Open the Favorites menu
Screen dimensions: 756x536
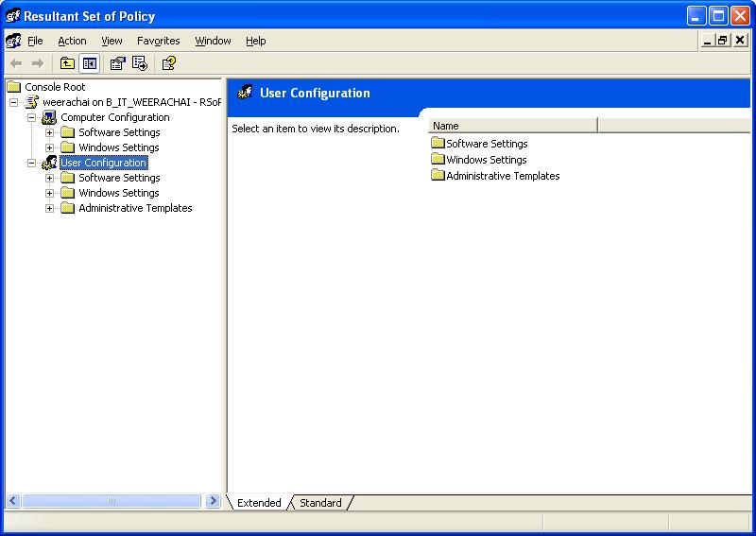[158, 41]
